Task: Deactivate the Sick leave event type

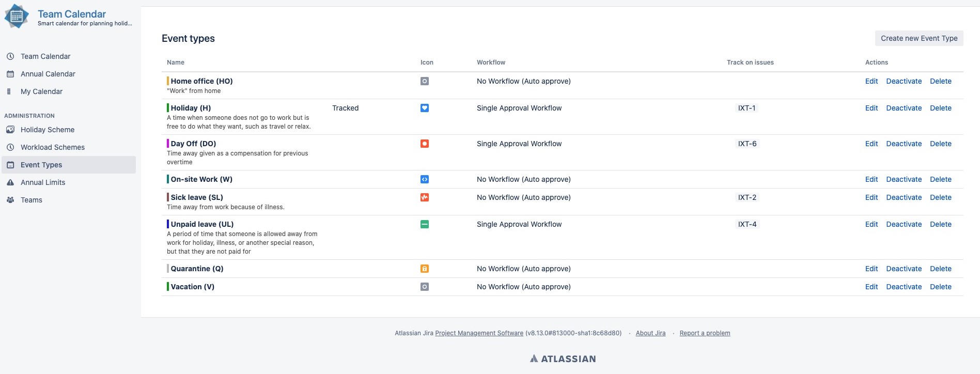Action: click(904, 197)
